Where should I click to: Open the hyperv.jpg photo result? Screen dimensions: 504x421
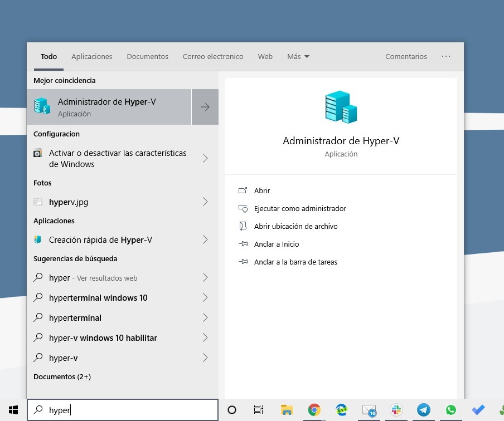pos(123,202)
